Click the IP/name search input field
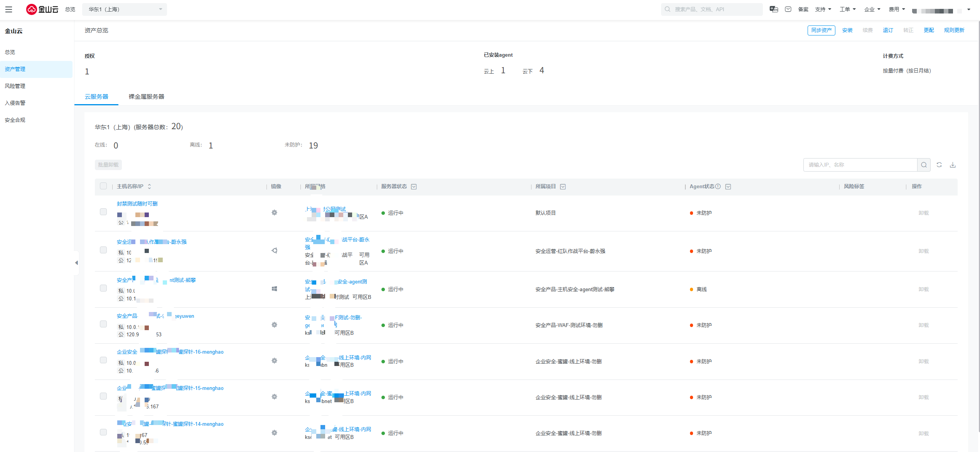The image size is (980, 452). [860, 165]
